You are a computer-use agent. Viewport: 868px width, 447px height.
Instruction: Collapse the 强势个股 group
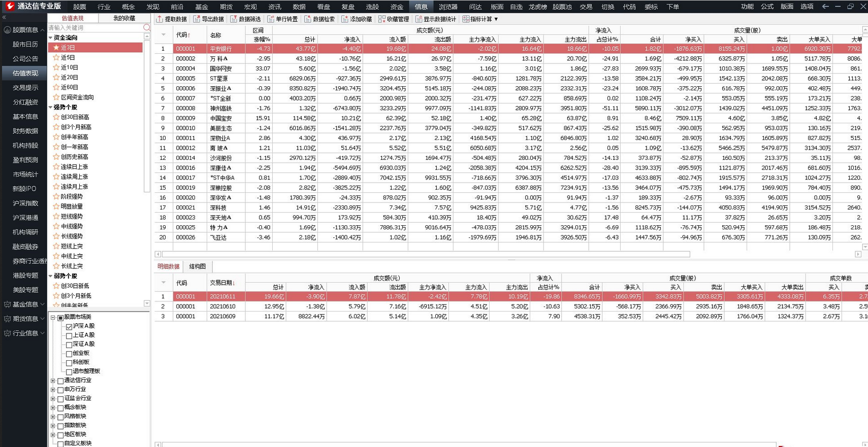click(x=50, y=108)
